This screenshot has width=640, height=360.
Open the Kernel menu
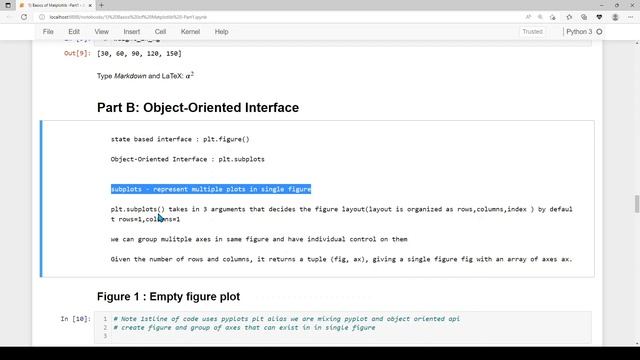[190, 32]
